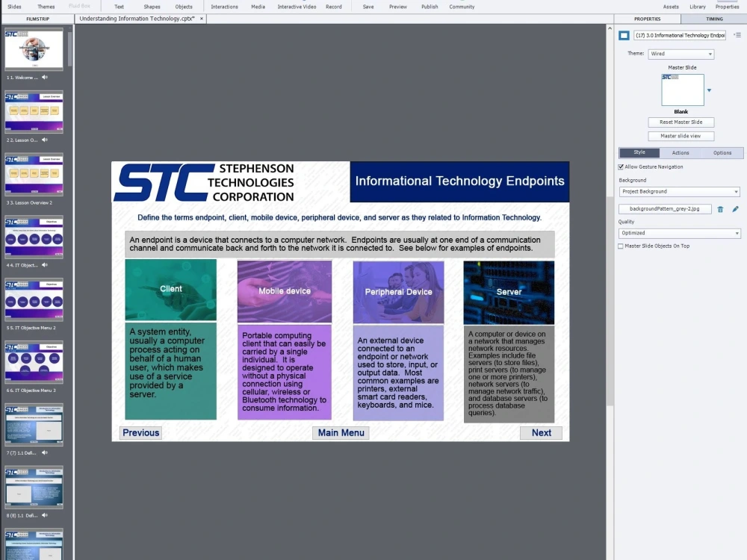This screenshot has width=747, height=560.
Task: Select slide 6 IT Objective Menu 3 thumbnail
Action: tap(34, 362)
